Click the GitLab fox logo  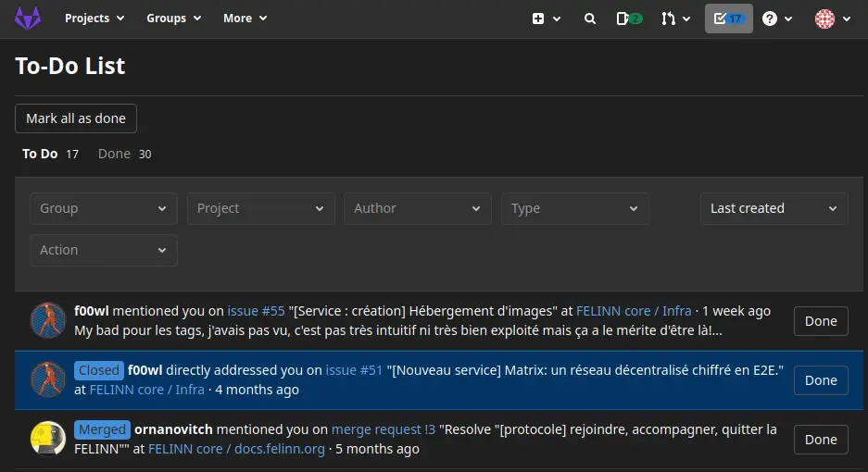(28, 19)
